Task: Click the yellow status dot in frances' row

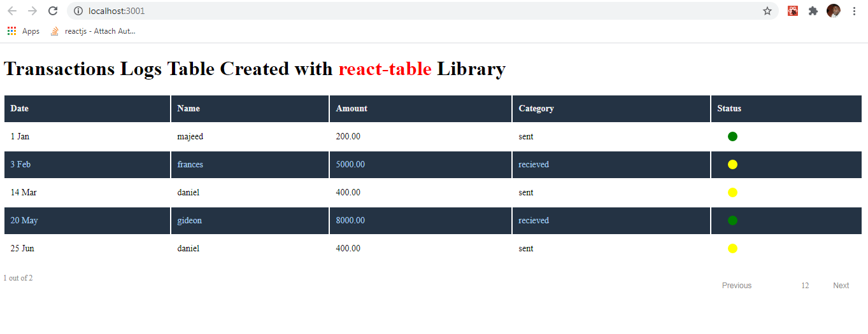Action: (732, 164)
